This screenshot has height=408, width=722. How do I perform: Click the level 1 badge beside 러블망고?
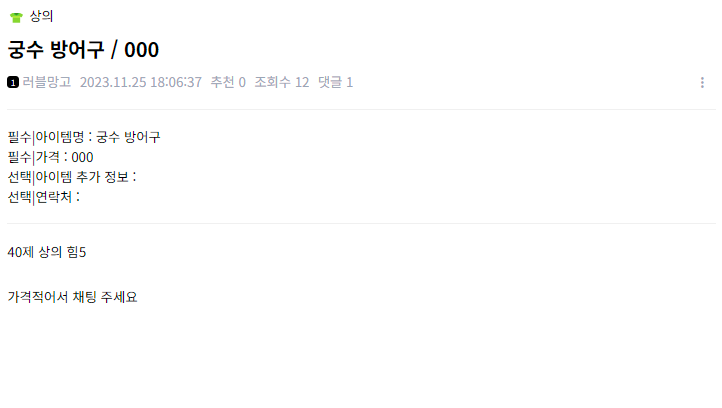13,82
